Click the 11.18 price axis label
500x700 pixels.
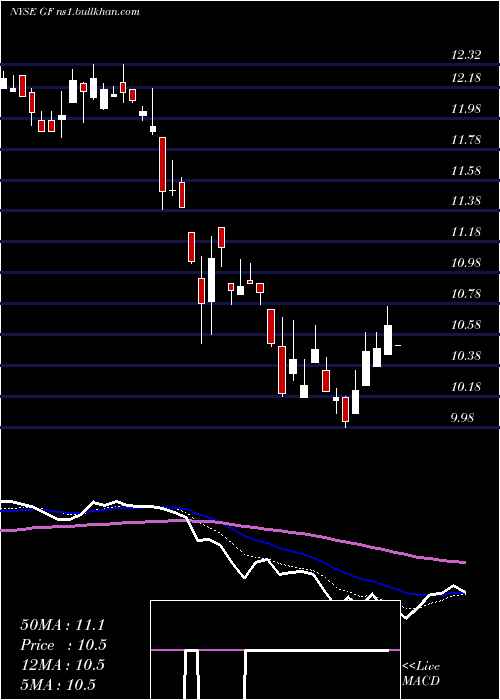[466, 232]
